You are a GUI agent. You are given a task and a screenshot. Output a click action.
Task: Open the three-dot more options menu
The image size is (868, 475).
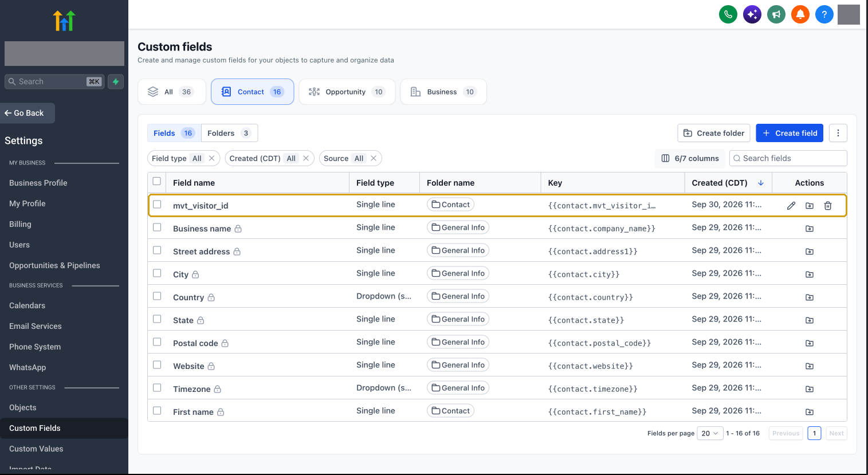click(838, 133)
